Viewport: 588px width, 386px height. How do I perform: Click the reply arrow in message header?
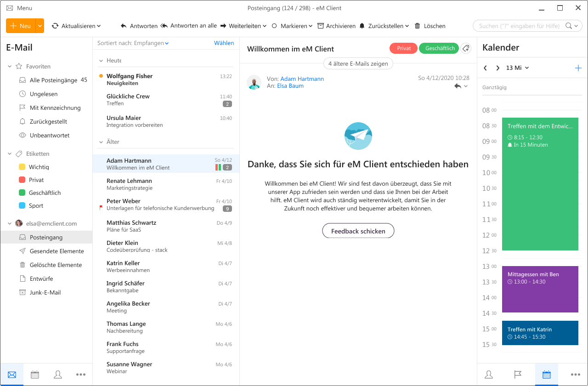tap(458, 86)
